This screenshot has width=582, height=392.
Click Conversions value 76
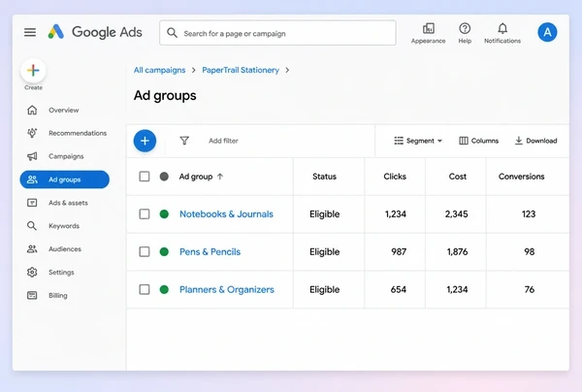pyautogui.click(x=530, y=289)
